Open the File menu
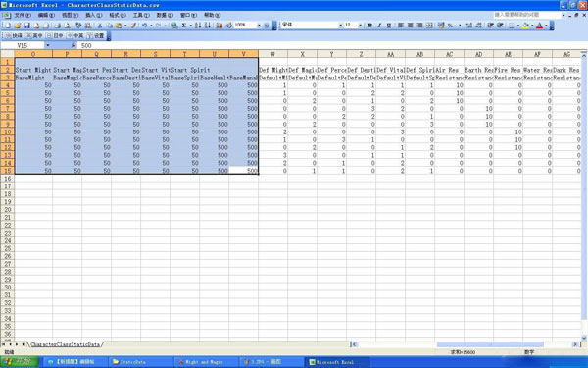Viewport: 588px width, 368px height. 23,15
